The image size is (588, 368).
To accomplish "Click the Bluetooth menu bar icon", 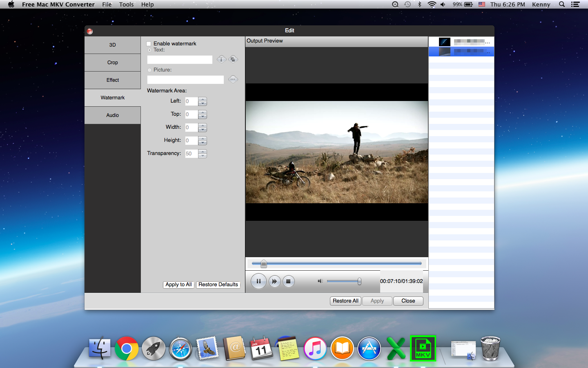I will (419, 4).
